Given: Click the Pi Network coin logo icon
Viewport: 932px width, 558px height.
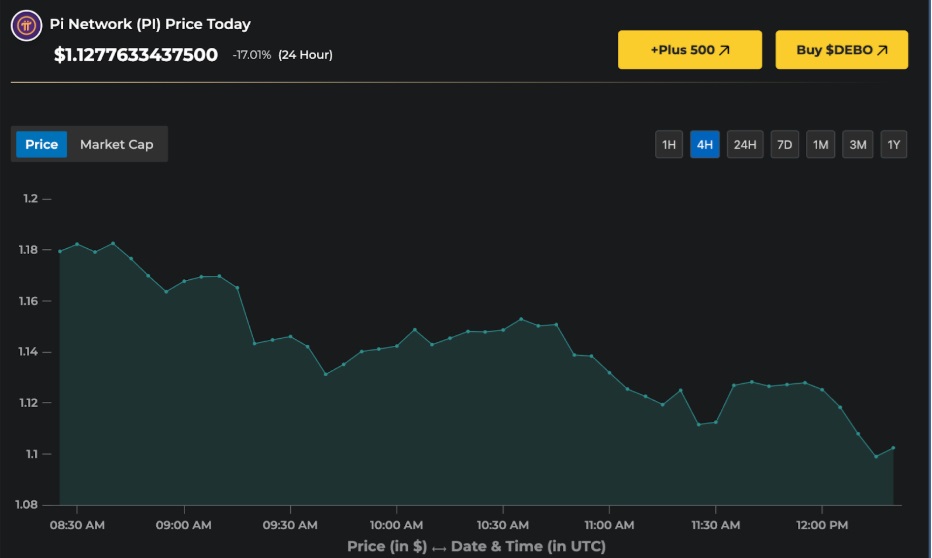Looking at the screenshot, I should tap(26, 25).
